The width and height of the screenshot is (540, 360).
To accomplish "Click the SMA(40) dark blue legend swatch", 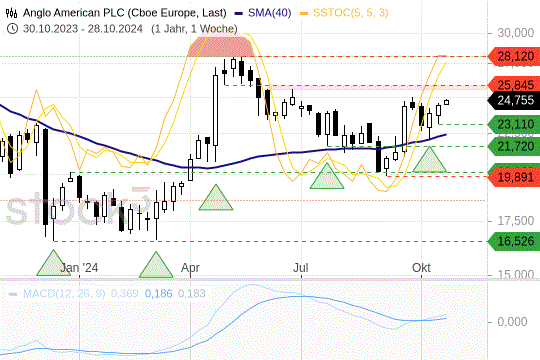I will pyautogui.click(x=239, y=13).
